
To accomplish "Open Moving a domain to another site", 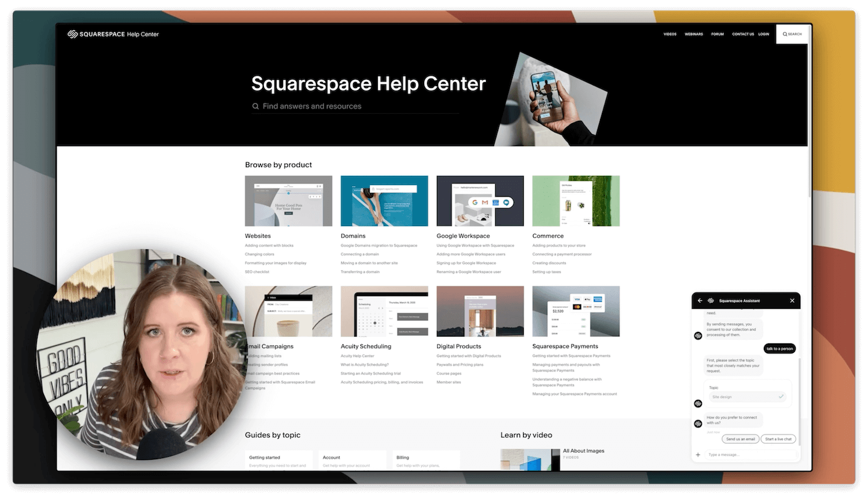I will (x=369, y=263).
